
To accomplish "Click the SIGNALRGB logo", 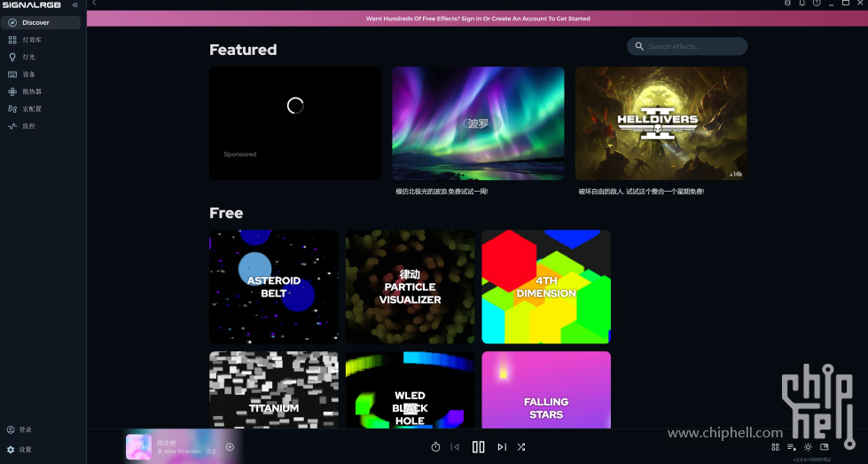I will tap(32, 5).
